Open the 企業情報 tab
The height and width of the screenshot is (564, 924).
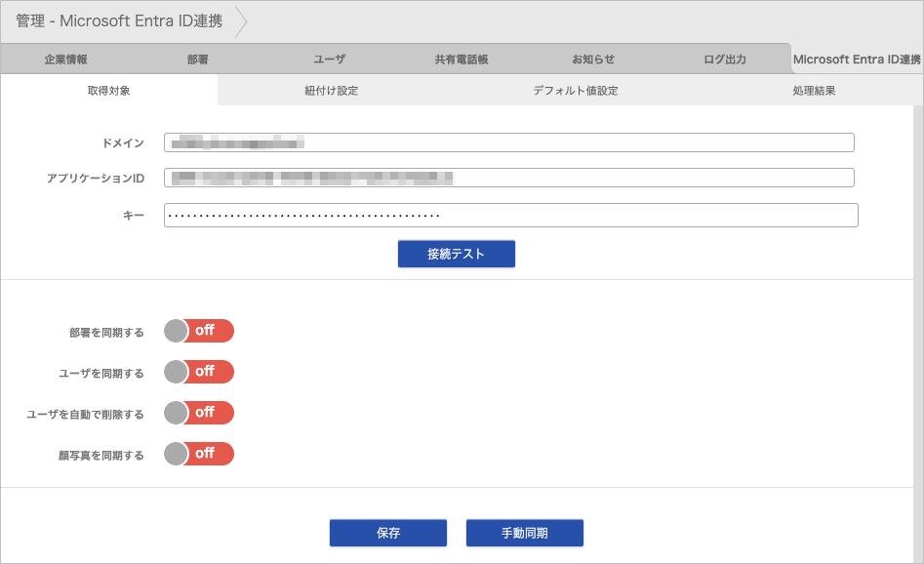point(66,59)
